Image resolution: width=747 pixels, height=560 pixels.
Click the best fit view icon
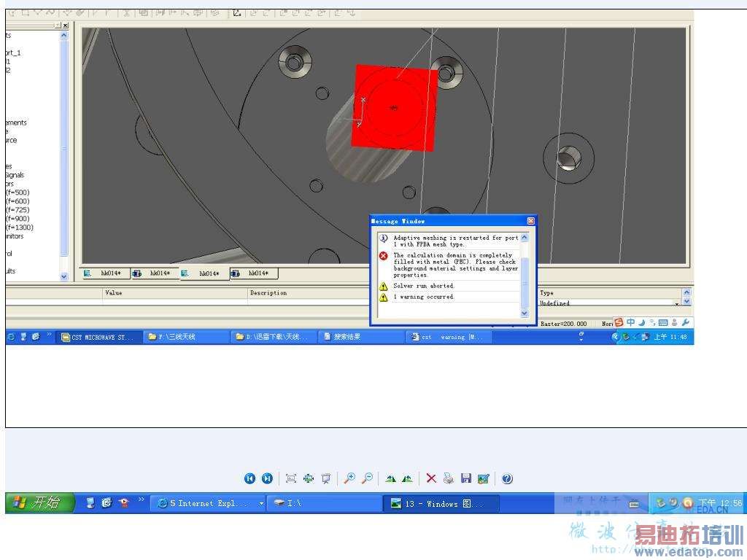[291, 478]
